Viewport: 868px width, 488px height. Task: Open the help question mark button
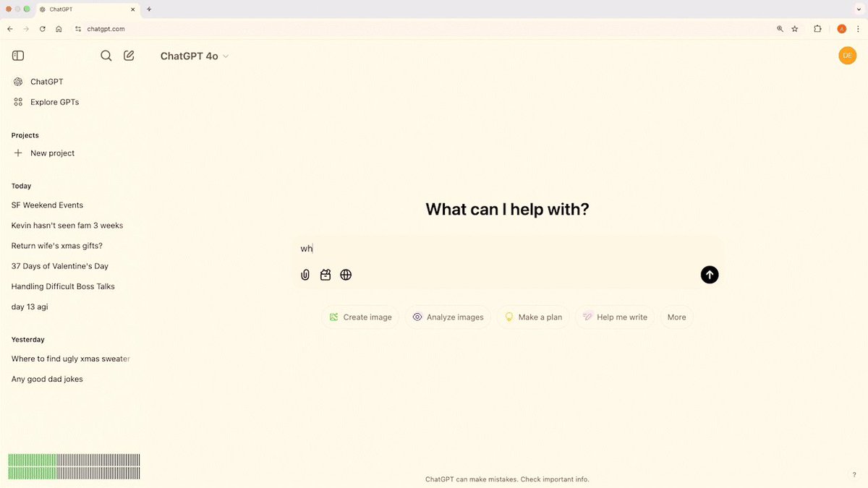pyautogui.click(x=854, y=474)
